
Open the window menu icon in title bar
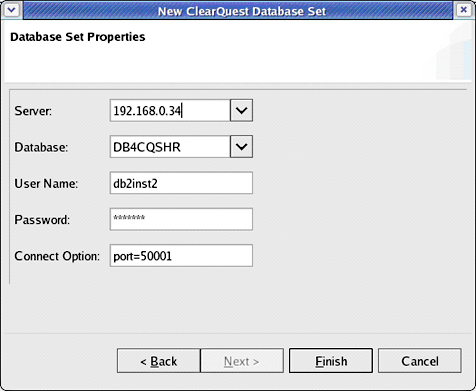point(12,10)
